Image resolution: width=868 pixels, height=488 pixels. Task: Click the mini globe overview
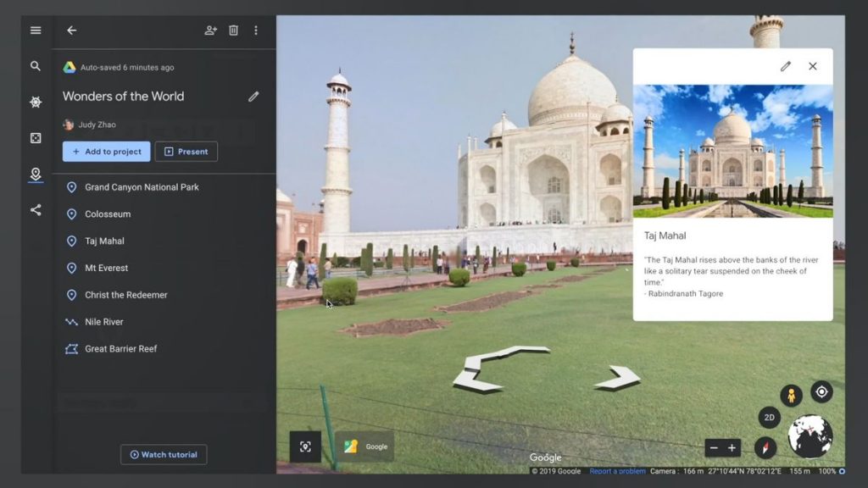tap(810, 436)
